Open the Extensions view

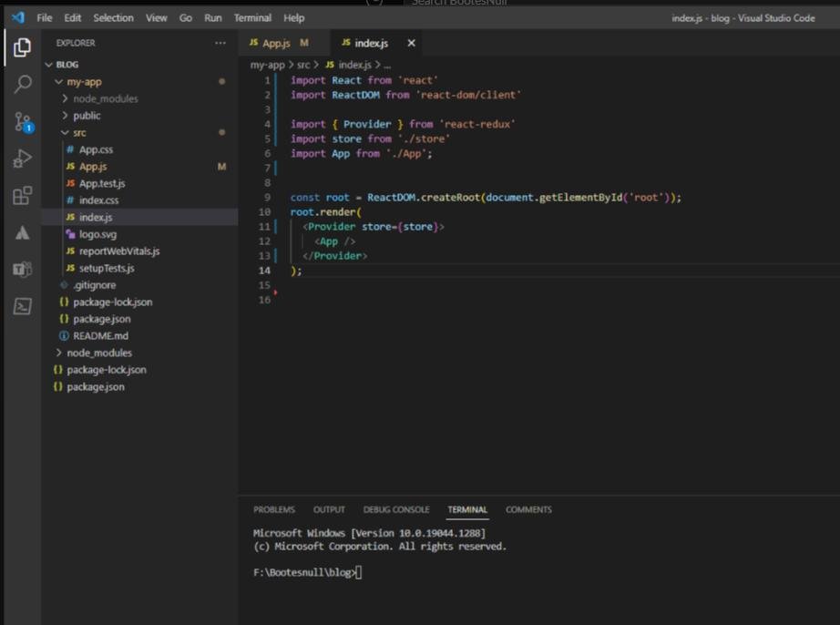click(22, 196)
